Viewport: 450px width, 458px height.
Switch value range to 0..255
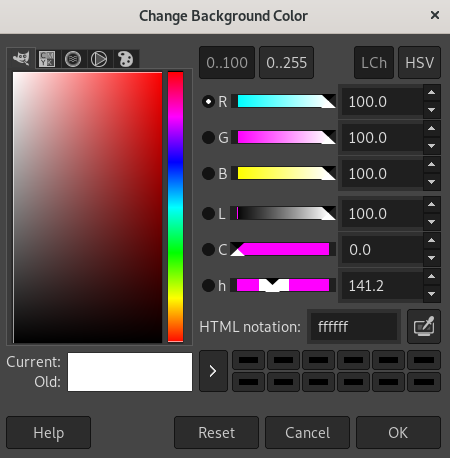click(x=286, y=63)
